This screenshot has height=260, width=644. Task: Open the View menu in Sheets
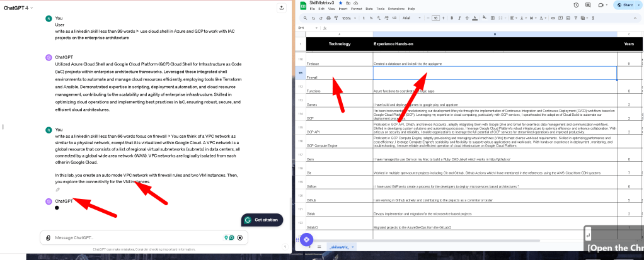pos(331,9)
